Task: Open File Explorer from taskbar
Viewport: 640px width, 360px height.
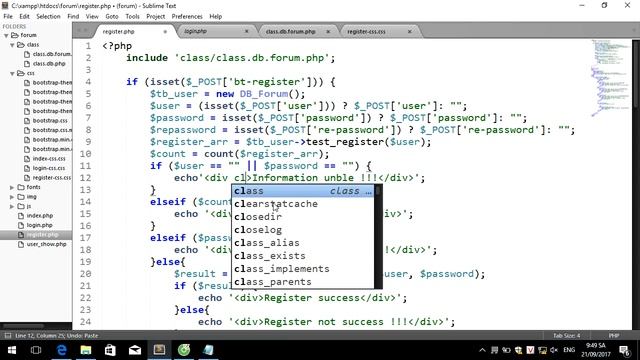Action: click(86, 350)
